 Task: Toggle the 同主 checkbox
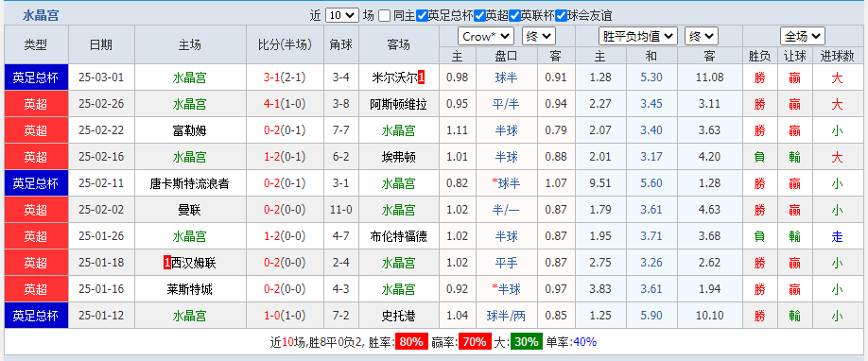coord(384,16)
